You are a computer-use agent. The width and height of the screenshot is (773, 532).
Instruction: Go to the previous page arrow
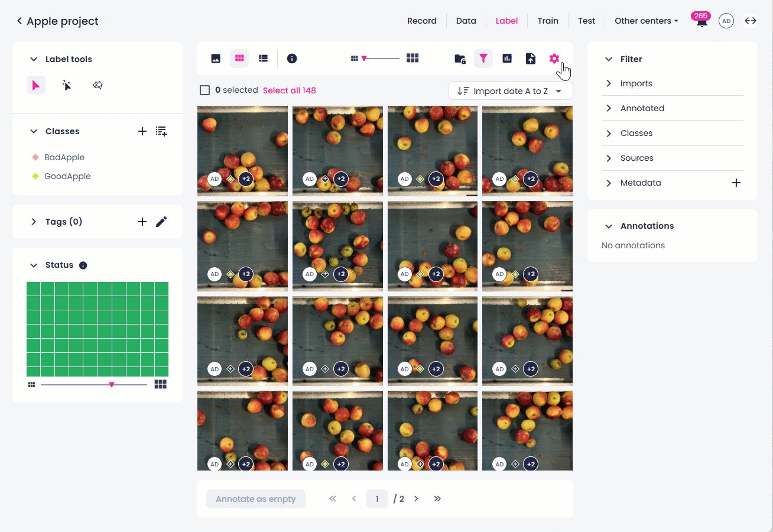coord(354,499)
